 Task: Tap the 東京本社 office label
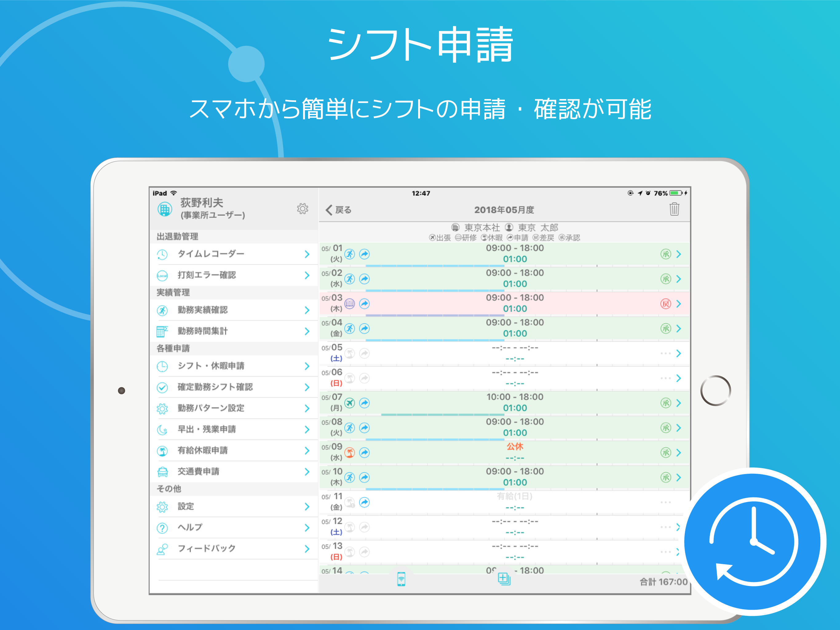pos(482,227)
